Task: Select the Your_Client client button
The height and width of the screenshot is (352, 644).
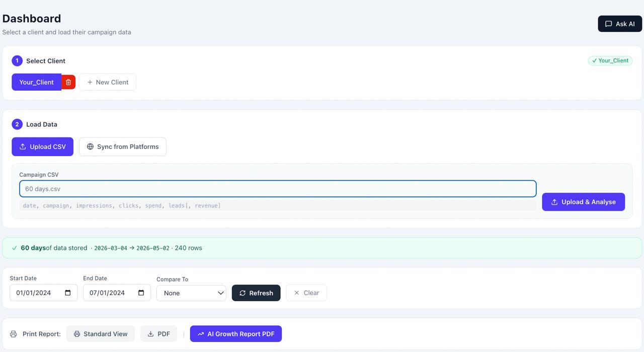Action: pyautogui.click(x=36, y=82)
